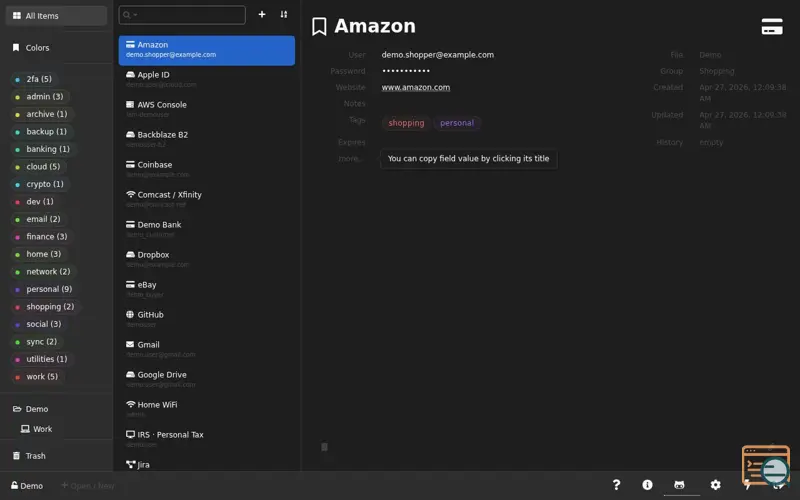
Task: Click the card icon of the eBay entry
Action: [x=130, y=285]
